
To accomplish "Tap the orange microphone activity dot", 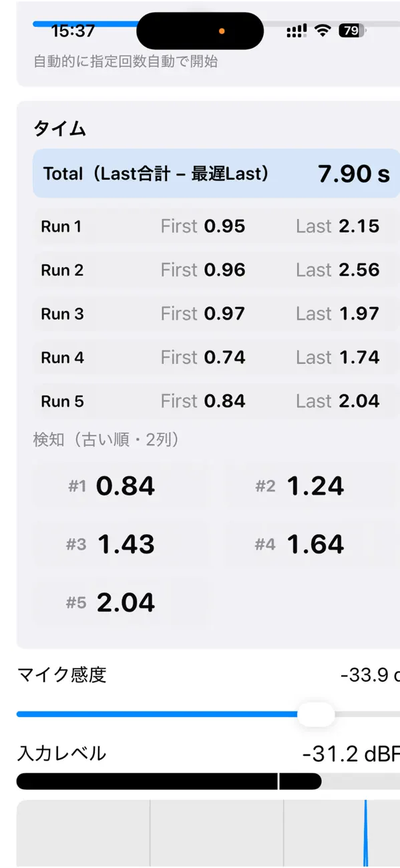I will point(222,31).
